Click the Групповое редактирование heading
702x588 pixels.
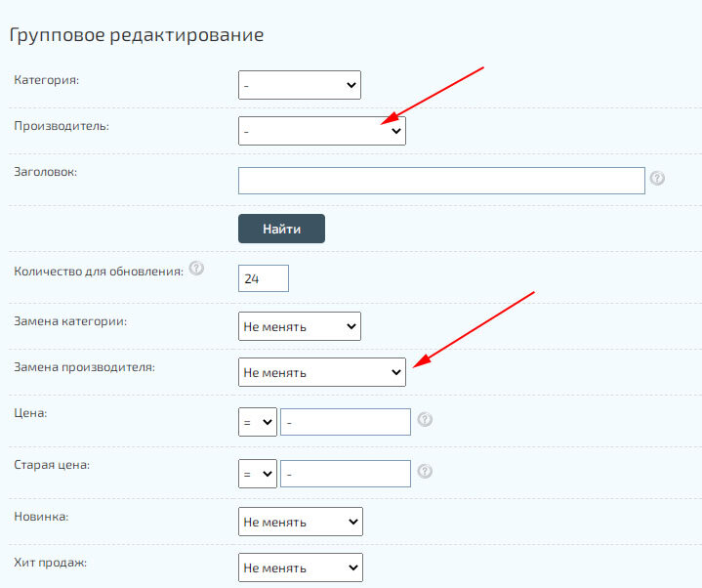137,35
